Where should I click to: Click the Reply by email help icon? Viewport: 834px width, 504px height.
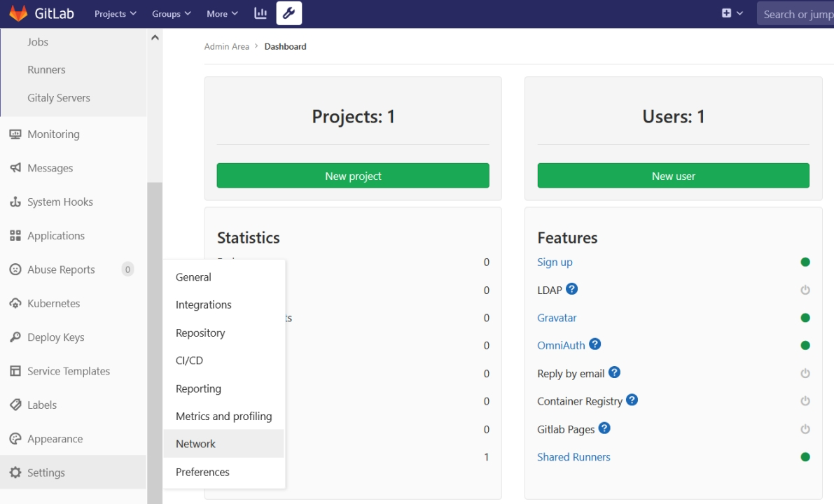[x=614, y=372]
